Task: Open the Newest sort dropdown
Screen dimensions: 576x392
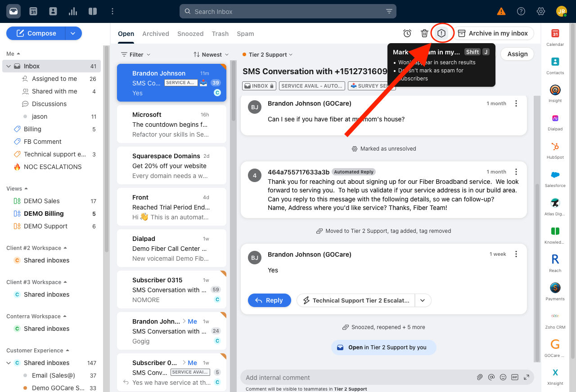Action: tap(211, 54)
